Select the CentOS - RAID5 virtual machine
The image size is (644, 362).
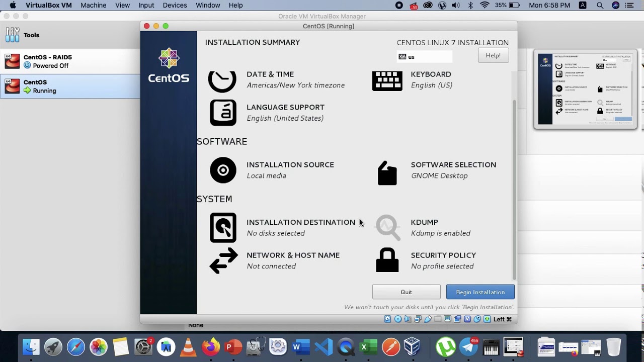coord(70,61)
